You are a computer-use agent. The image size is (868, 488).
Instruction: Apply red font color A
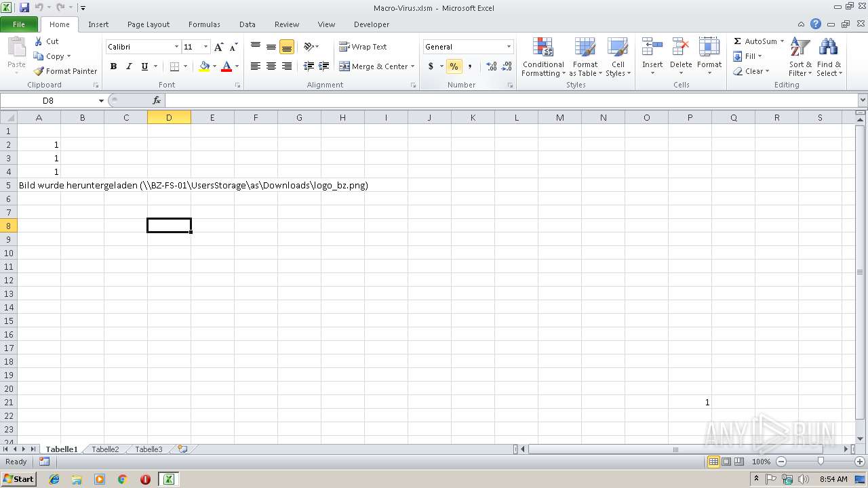pyautogui.click(x=226, y=66)
